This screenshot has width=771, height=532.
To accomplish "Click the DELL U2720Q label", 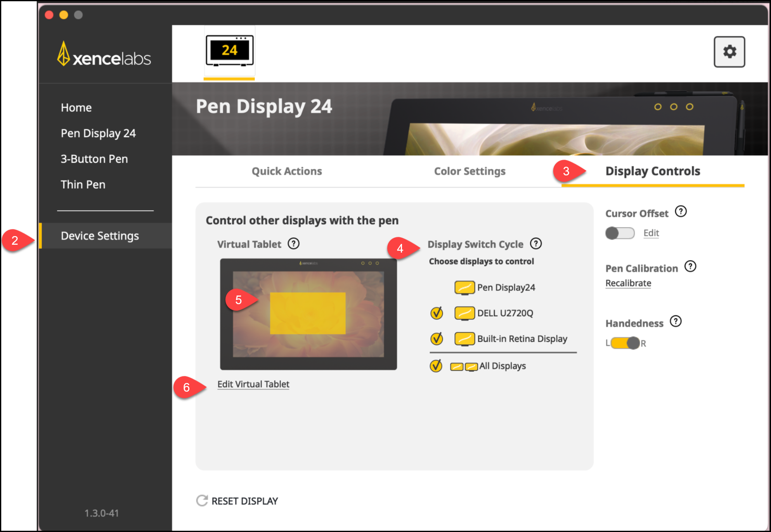I will pyautogui.click(x=505, y=313).
